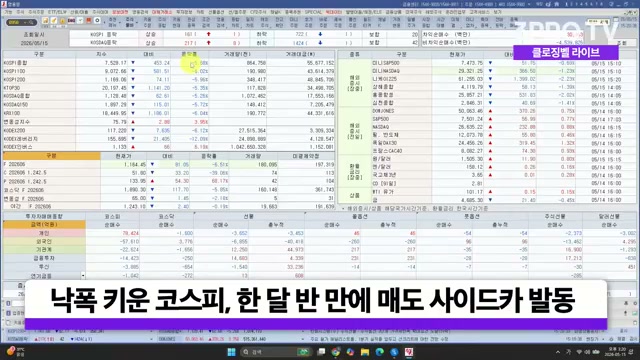Select the KOSPI200 index row
The height and width of the screenshot is (360, 640).
point(169,80)
